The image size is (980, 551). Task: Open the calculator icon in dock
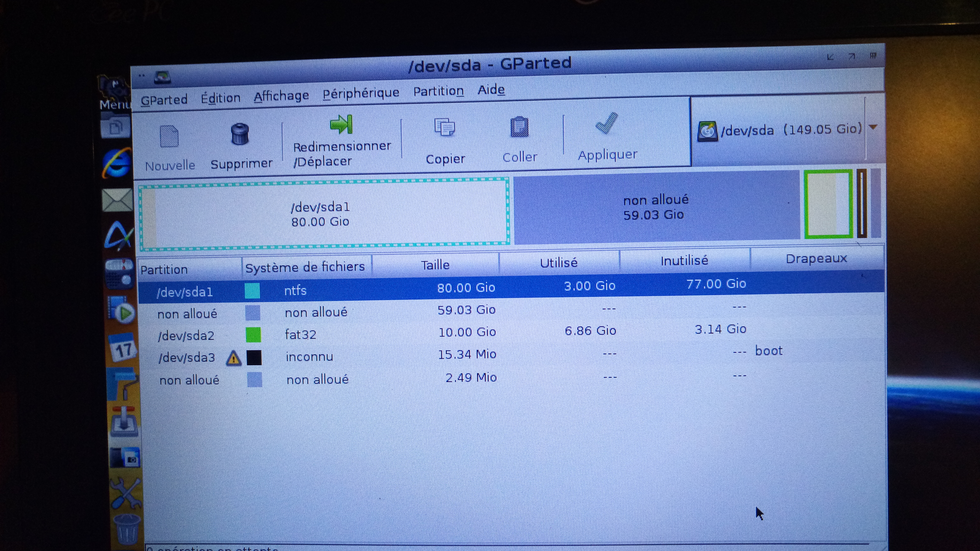pos(120,274)
